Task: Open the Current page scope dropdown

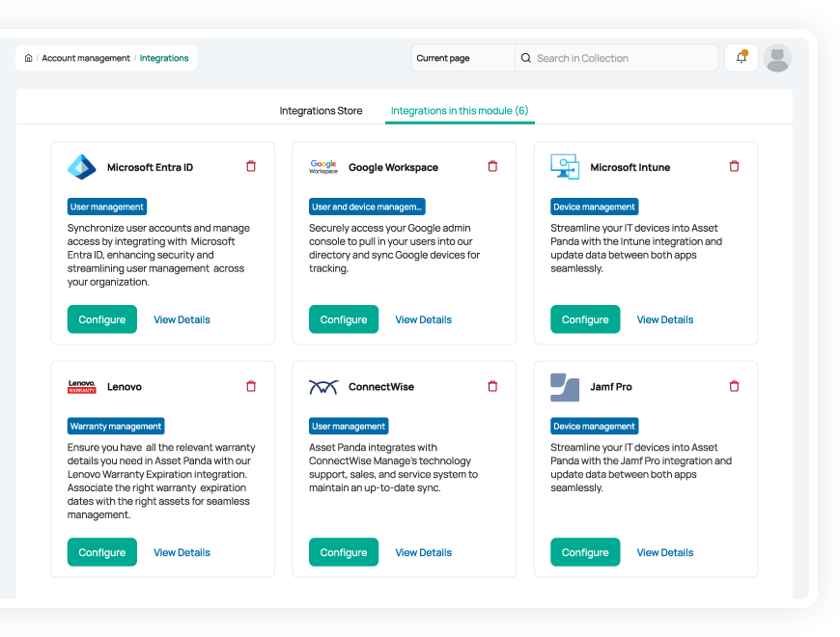Action: (x=462, y=58)
